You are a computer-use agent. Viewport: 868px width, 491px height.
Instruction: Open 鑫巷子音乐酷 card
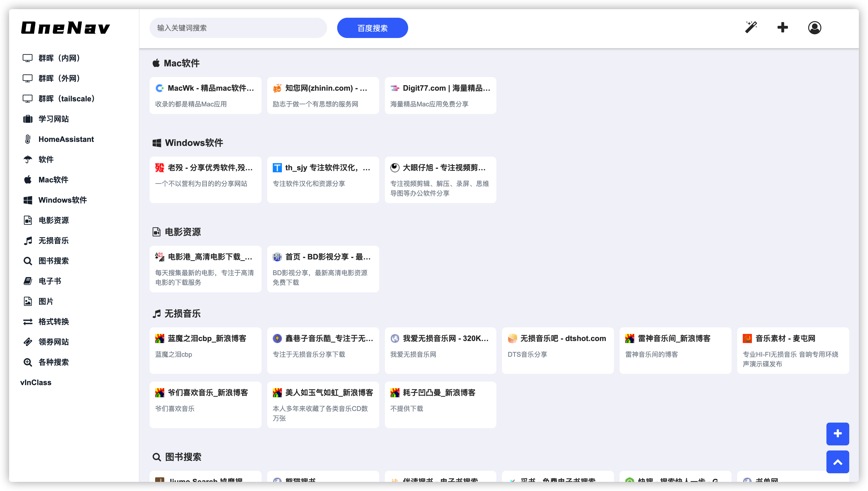click(323, 351)
